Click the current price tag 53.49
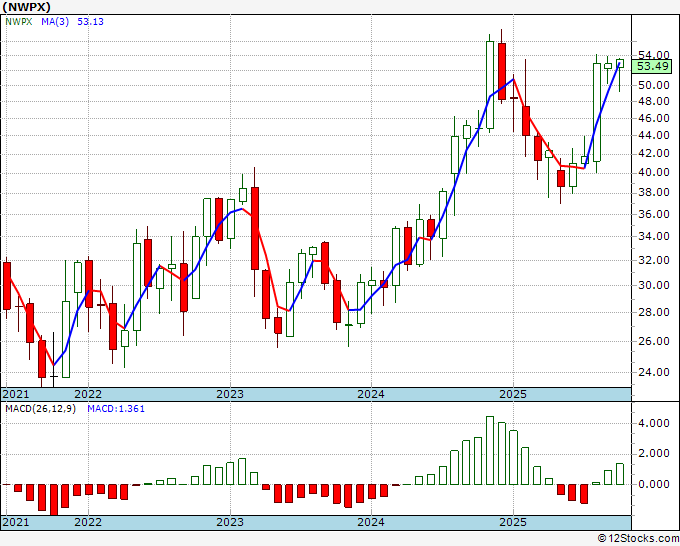The width and height of the screenshot is (680, 546). pos(652,66)
